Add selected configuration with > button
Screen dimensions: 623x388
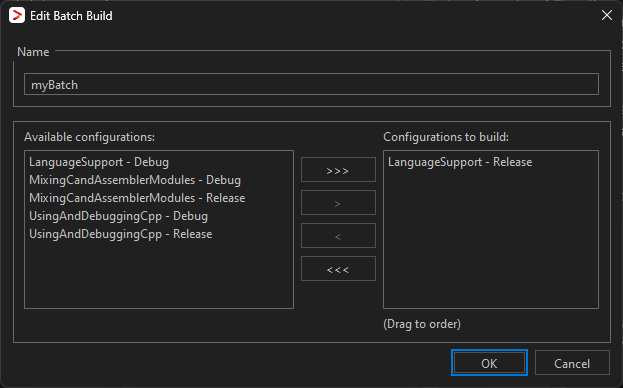[338, 203]
